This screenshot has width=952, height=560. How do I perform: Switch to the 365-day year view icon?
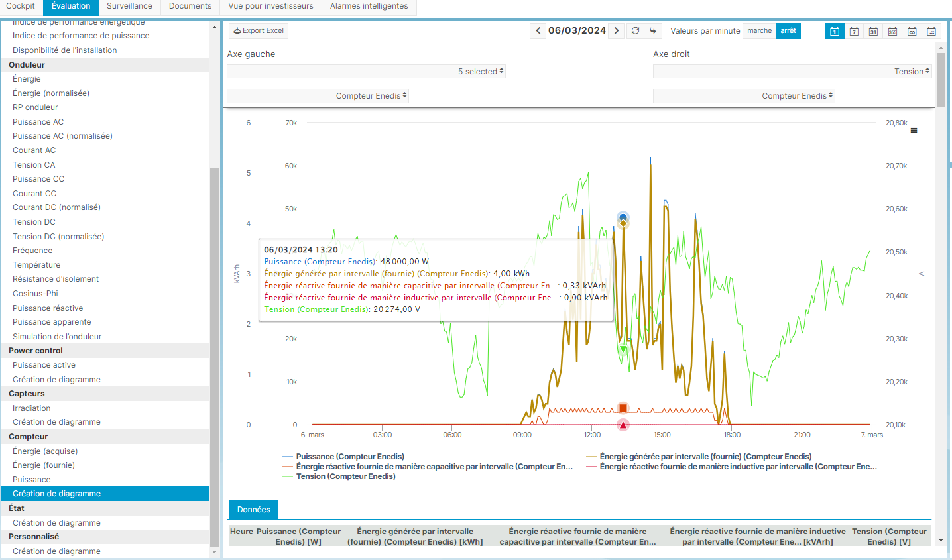click(892, 31)
